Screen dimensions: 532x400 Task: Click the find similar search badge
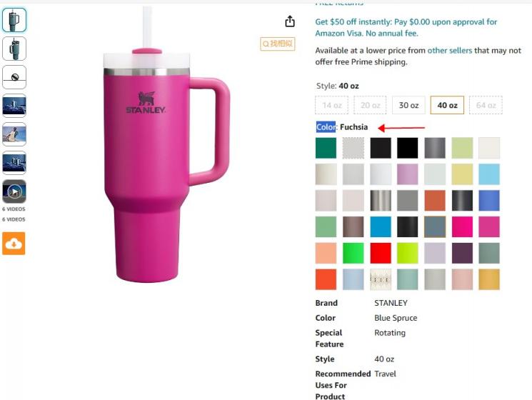click(x=278, y=44)
